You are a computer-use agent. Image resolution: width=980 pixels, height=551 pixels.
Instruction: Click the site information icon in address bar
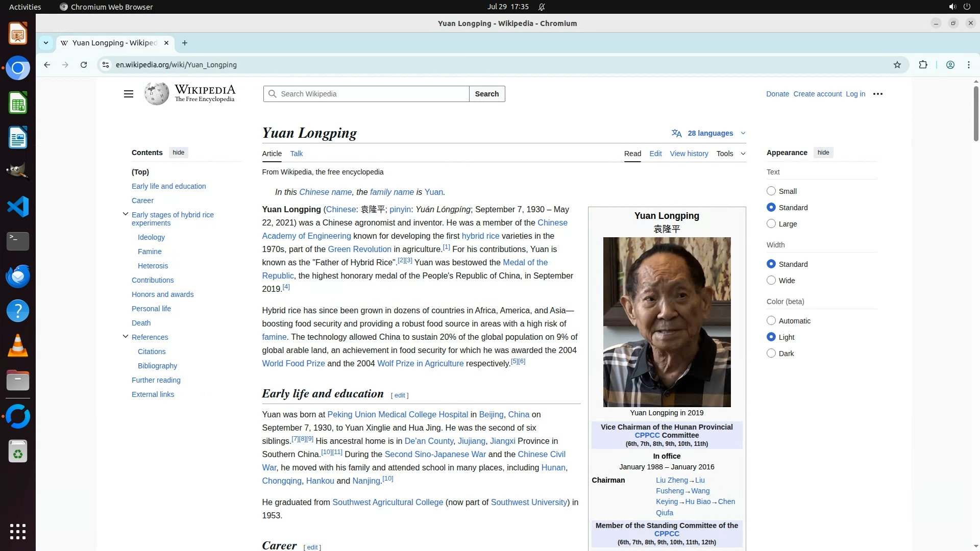(106, 65)
